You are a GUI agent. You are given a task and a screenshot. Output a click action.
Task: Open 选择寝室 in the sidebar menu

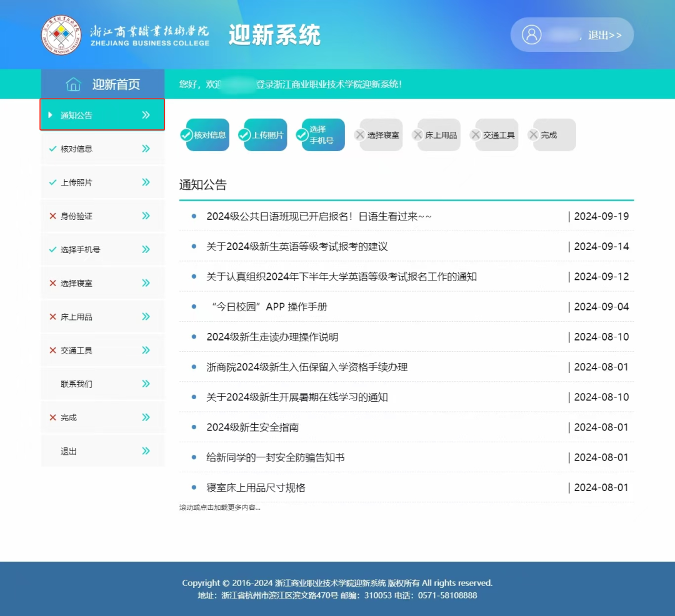[76, 283]
